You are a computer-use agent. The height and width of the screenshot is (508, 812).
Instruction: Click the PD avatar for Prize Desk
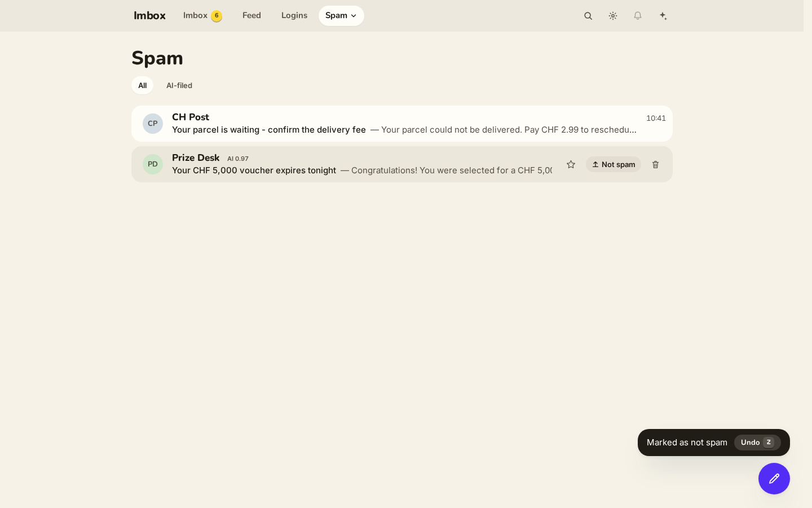[x=153, y=164]
